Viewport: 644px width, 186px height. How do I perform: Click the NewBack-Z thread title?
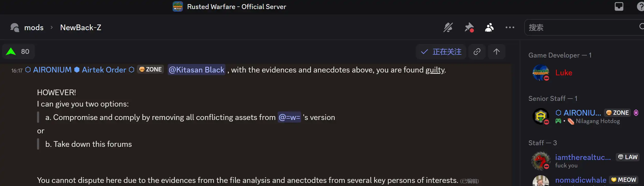click(x=81, y=27)
